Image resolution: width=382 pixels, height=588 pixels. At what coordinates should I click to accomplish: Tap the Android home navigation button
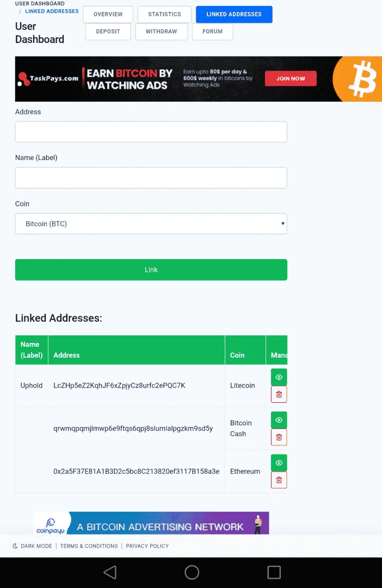[x=192, y=573]
